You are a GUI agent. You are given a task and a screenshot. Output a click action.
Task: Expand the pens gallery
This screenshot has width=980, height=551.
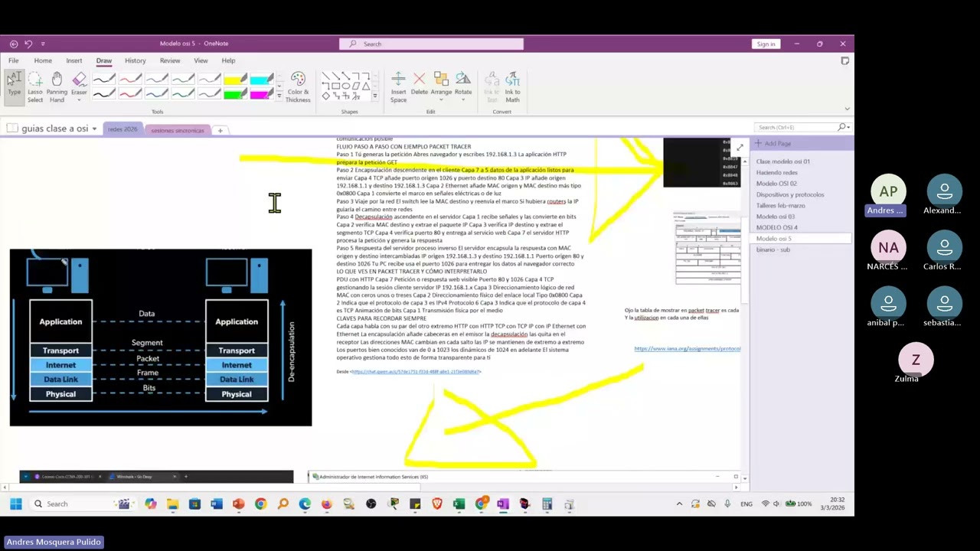coord(279,96)
